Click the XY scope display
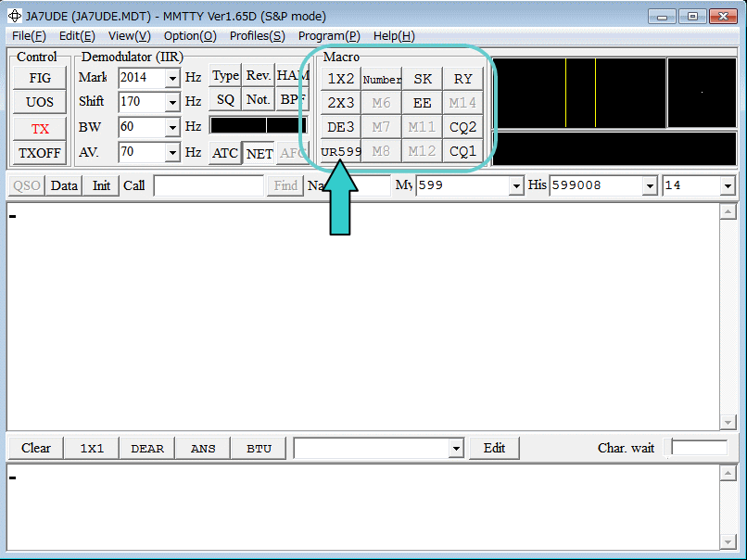This screenshot has height=560, width=747. click(x=702, y=93)
